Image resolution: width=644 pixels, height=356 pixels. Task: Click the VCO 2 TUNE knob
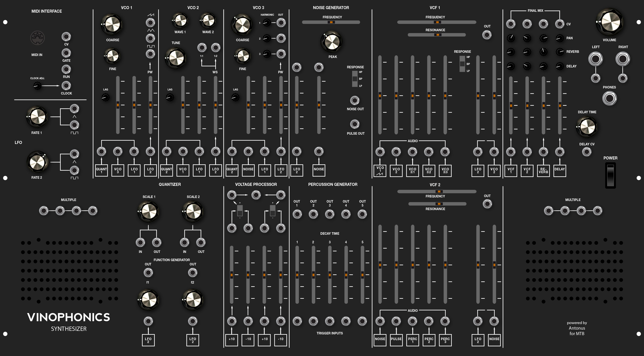(176, 58)
